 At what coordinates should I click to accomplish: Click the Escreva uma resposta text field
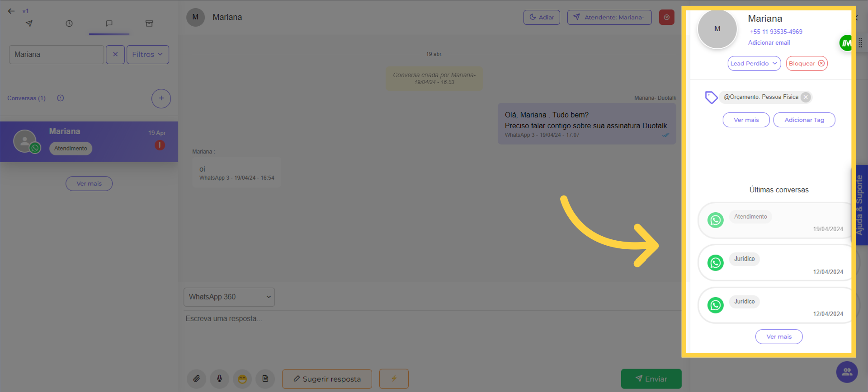(x=407, y=319)
